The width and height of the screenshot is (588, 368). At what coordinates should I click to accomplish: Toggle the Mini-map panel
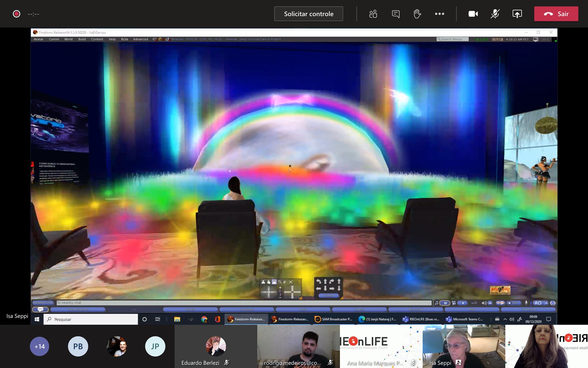pos(416,309)
